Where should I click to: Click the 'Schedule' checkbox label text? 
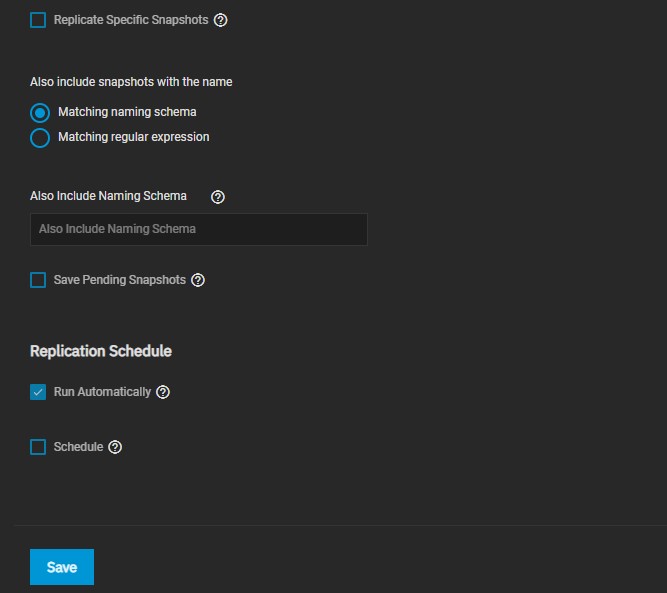(x=78, y=447)
